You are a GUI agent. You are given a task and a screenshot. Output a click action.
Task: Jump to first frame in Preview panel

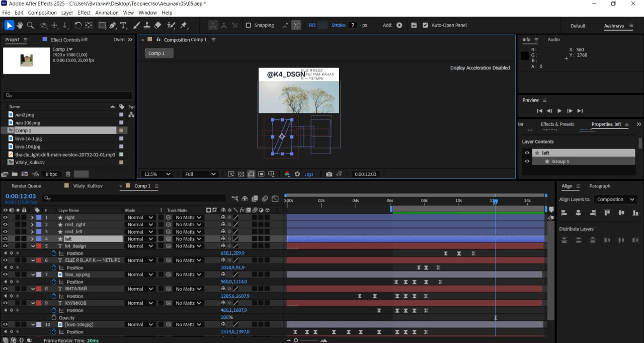click(x=539, y=111)
